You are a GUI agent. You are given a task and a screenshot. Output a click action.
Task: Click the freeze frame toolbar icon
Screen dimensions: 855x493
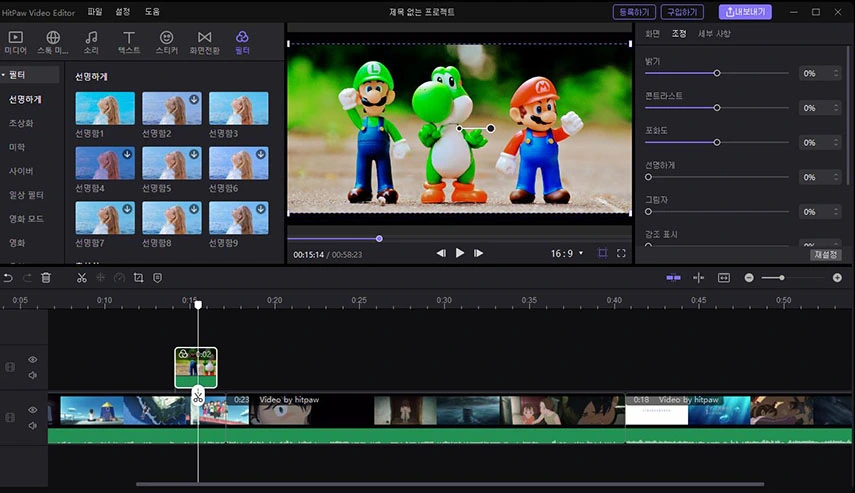pos(100,278)
